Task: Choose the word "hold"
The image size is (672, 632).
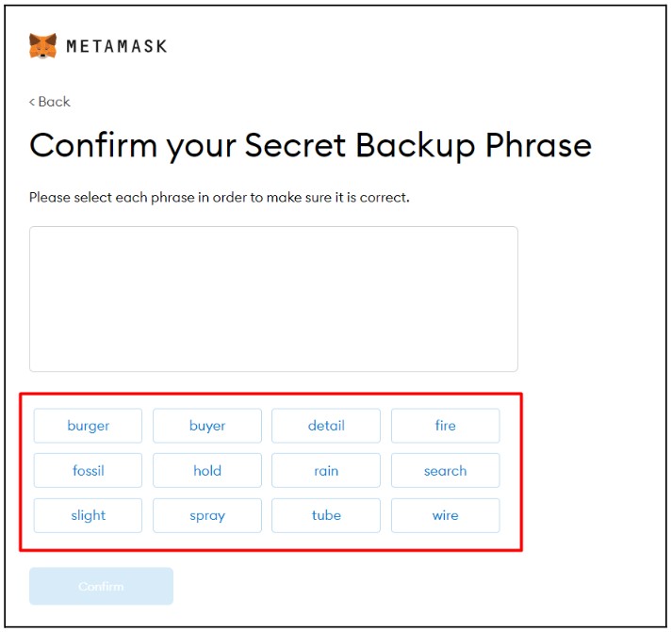Action: (207, 471)
